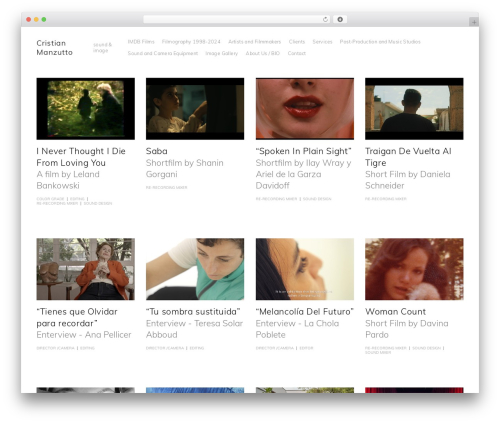Click the round icon beside the address bar

tap(340, 20)
